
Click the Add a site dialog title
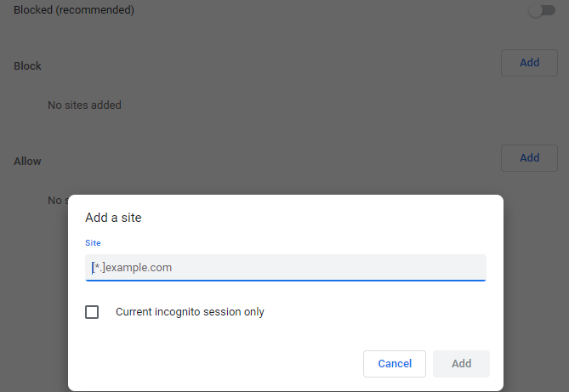[113, 218]
